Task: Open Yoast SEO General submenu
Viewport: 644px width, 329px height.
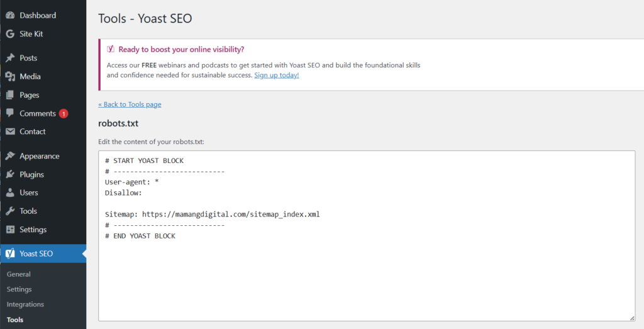Action: click(18, 274)
